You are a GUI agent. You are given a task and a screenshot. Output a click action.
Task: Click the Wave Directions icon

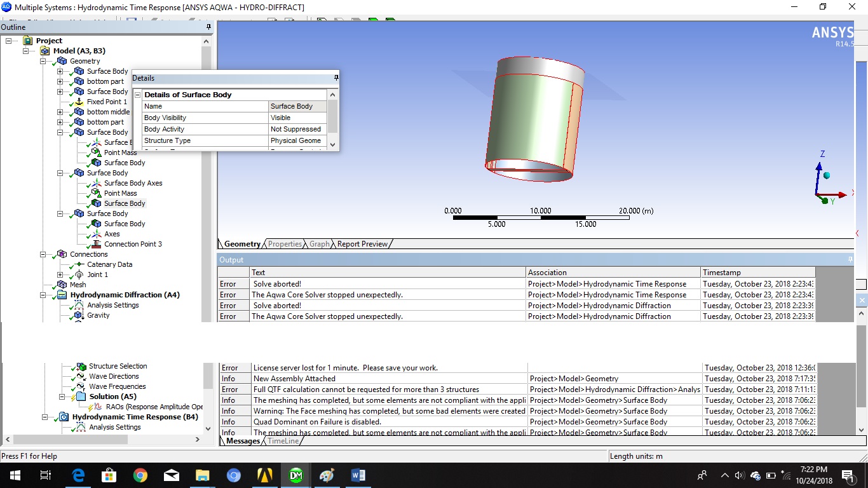click(81, 376)
